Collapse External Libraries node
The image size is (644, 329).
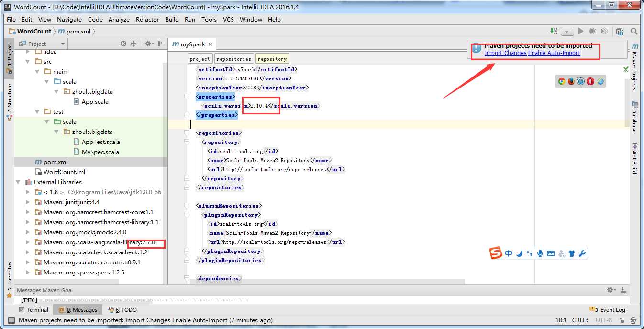[x=18, y=182]
